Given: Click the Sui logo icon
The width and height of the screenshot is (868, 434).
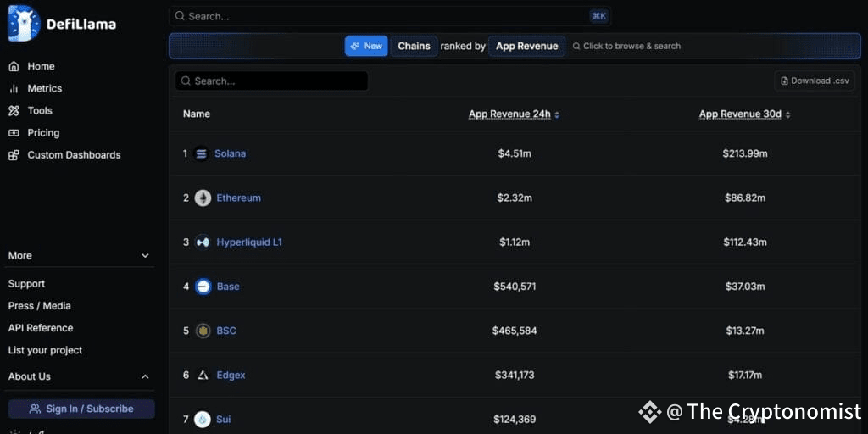Looking at the screenshot, I should point(203,420).
